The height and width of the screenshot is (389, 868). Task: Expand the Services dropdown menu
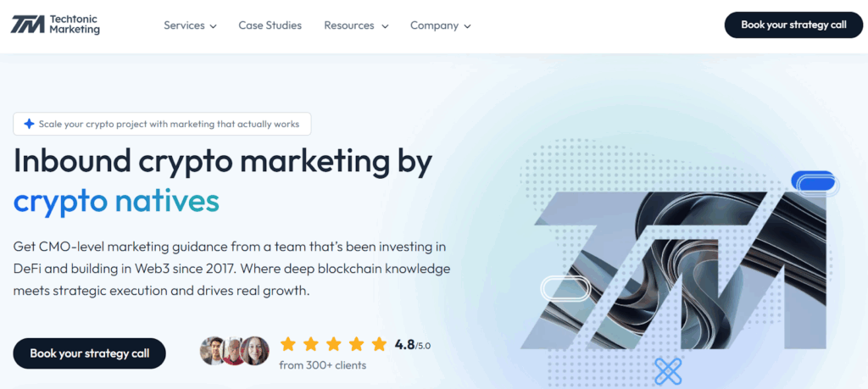tap(190, 25)
